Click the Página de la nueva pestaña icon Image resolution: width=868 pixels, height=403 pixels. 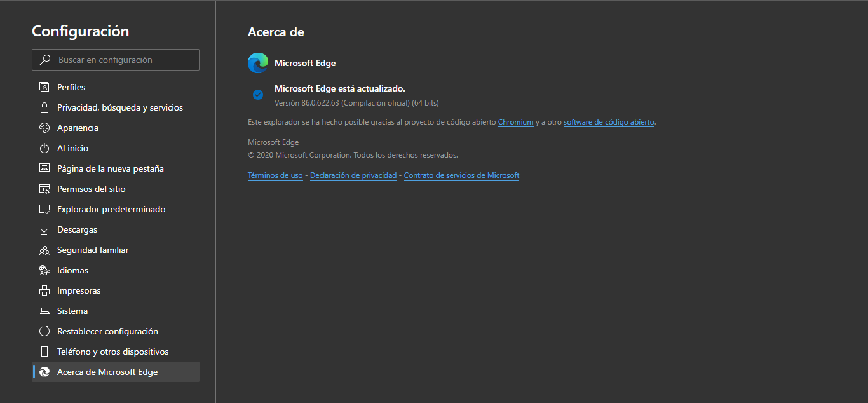click(x=44, y=168)
